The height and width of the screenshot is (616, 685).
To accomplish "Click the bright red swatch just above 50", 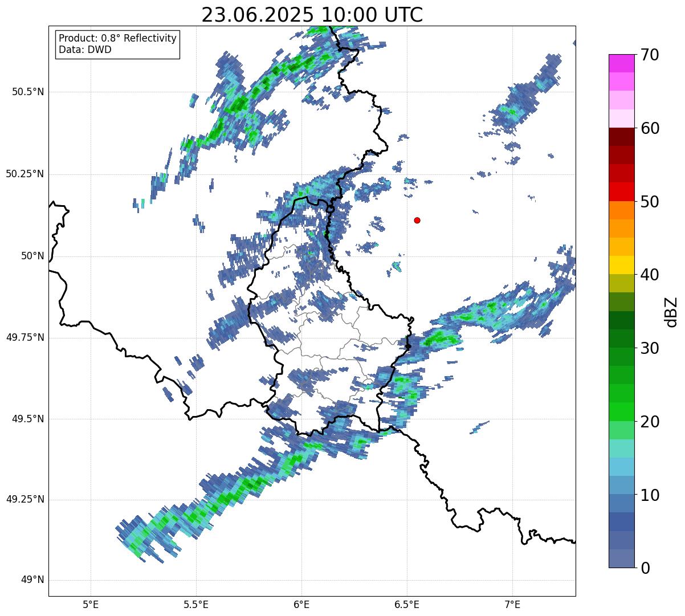I will pyautogui.click(x=621, y=191).
